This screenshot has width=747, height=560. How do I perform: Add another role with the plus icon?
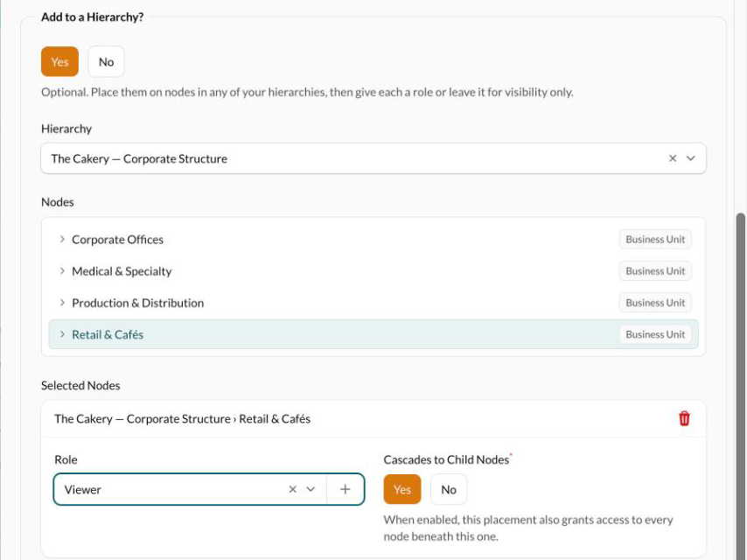pos(345,489)
